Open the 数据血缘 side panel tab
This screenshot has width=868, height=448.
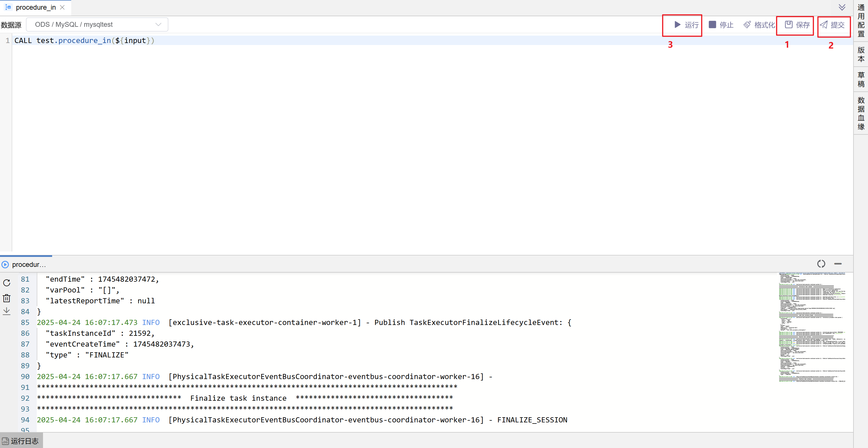(861, 114)
